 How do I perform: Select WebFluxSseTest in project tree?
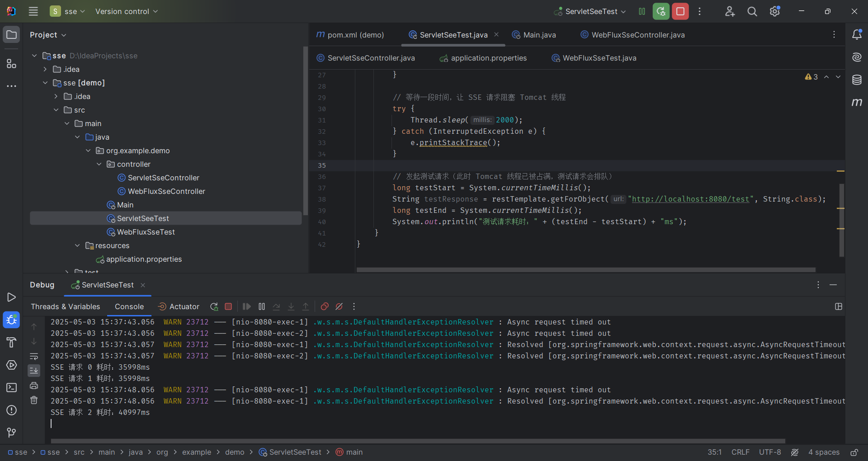click(x=146, y=232)
